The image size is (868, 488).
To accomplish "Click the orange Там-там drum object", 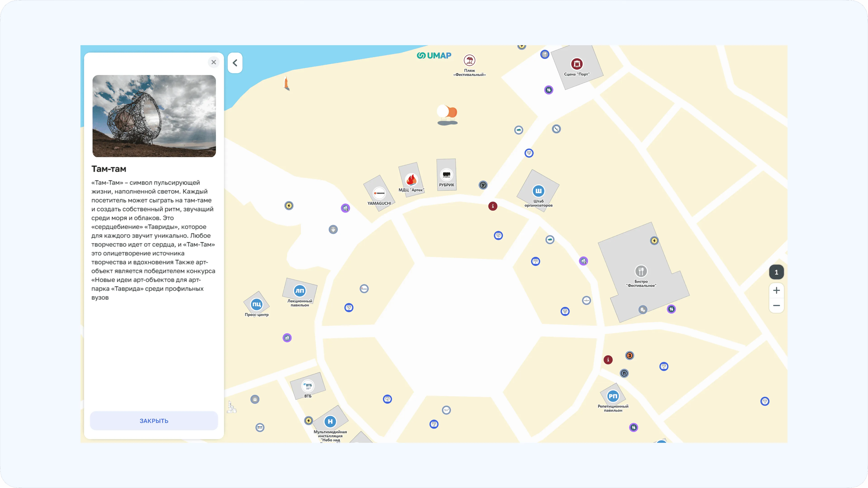I will (x=448, y=115).
